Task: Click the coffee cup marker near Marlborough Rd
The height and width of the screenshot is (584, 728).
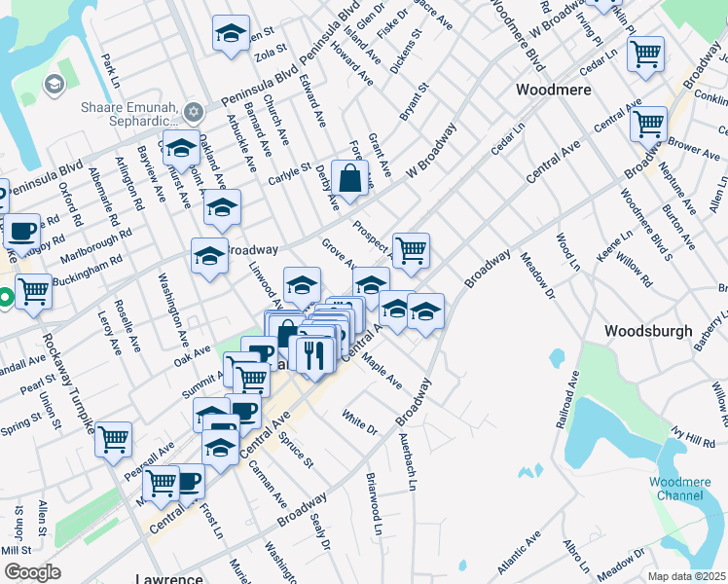Action: click(x=21, y=232)
